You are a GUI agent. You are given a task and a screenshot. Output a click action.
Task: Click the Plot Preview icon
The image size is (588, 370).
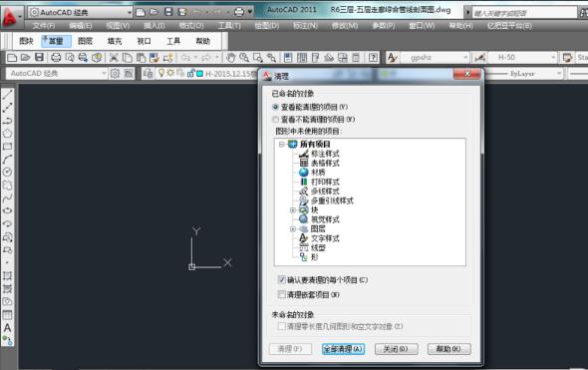pos(70,58)
